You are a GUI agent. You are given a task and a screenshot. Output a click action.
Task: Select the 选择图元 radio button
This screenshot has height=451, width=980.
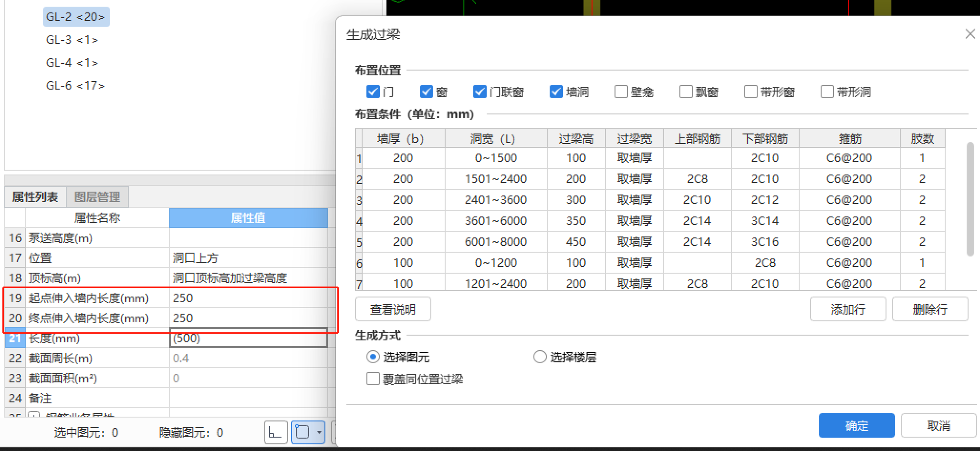pyautogui.click(x=373, y=357)
